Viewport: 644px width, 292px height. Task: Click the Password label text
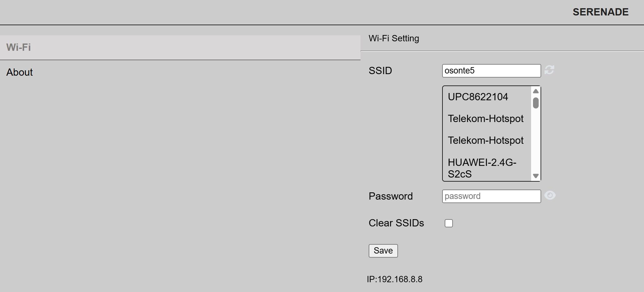click(390, 196)
